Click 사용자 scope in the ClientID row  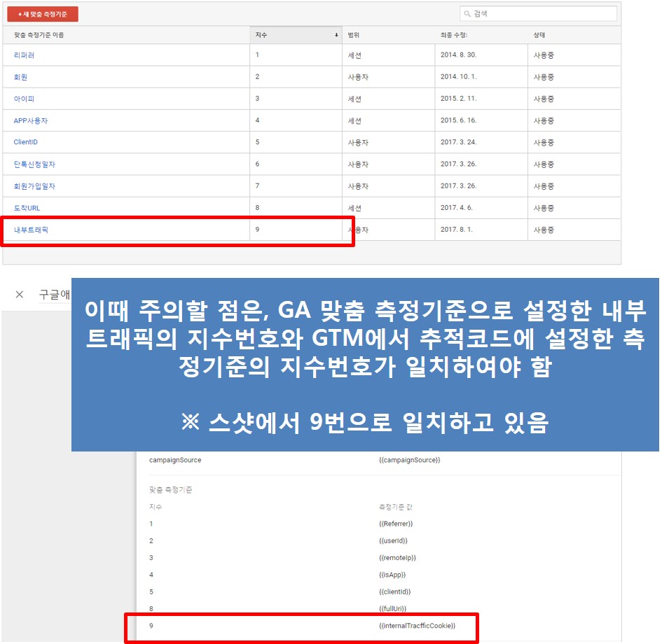tap(358, 143)
